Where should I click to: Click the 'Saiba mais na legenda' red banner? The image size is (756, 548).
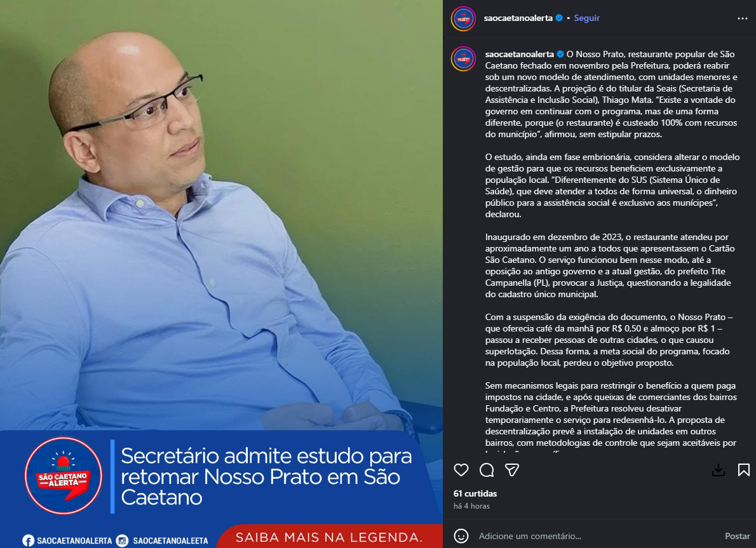click(329, 537)
